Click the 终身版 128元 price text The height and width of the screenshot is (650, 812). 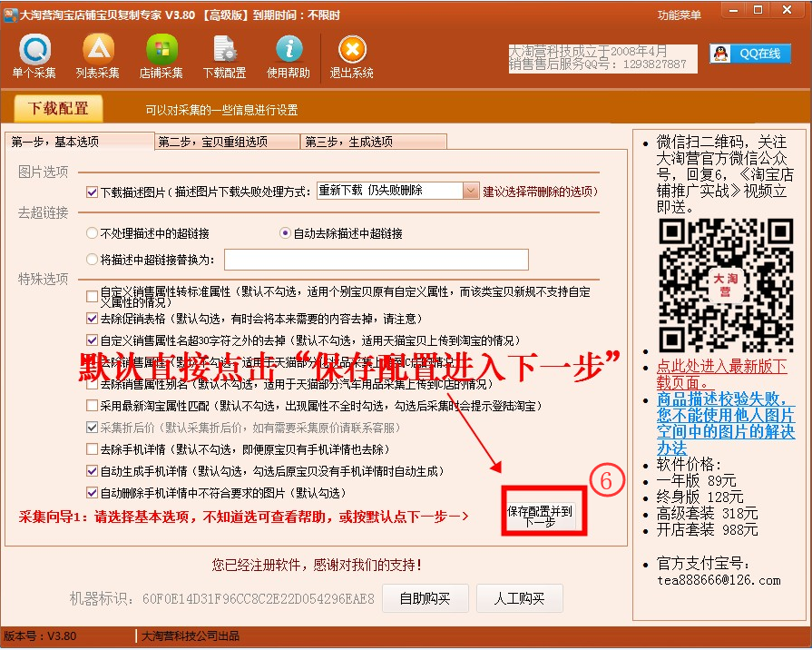(x=699, y=497)
